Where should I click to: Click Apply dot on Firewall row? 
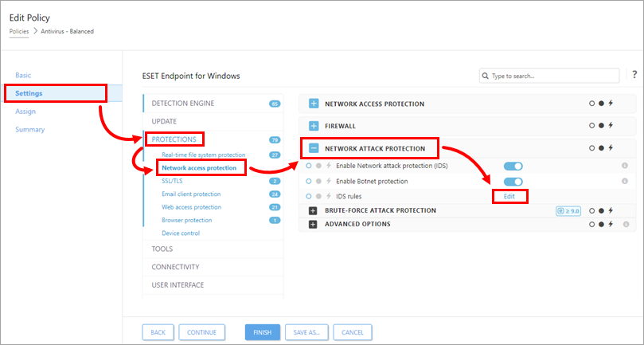[601, 125]
